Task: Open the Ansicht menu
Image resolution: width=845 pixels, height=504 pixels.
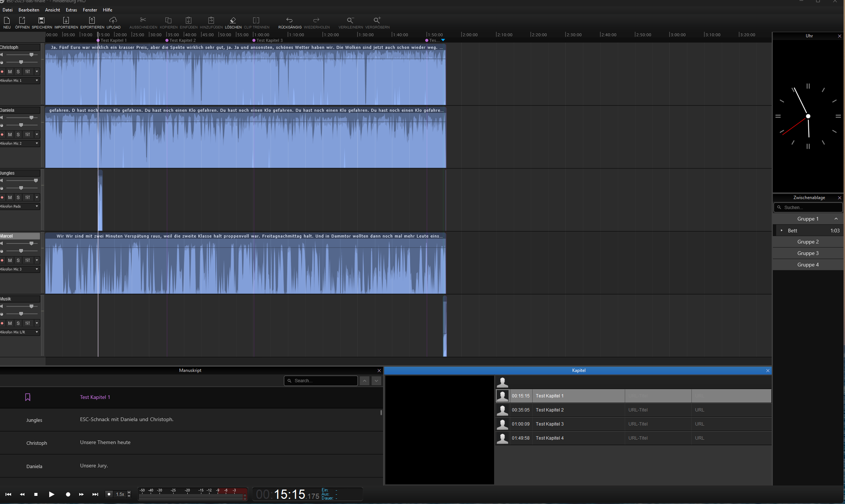Action: (53, 10)
